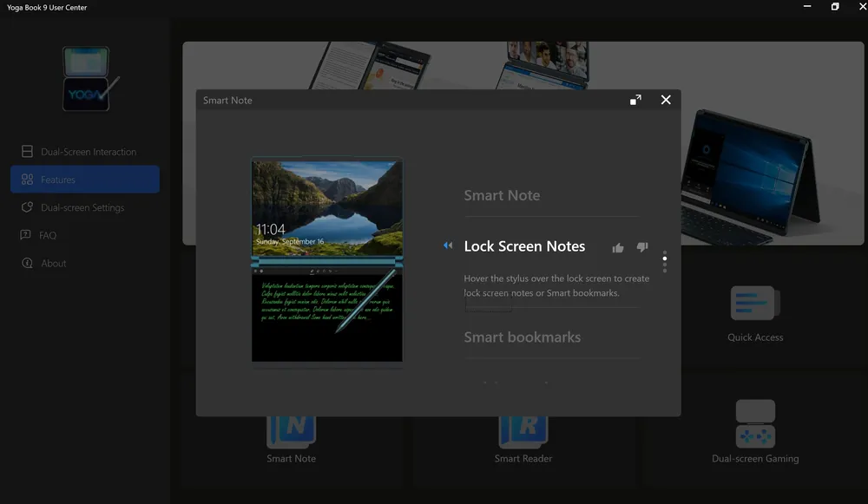Click the lock screen notes description text
Viewport: 868px width, 504px height.
(556, 285)
